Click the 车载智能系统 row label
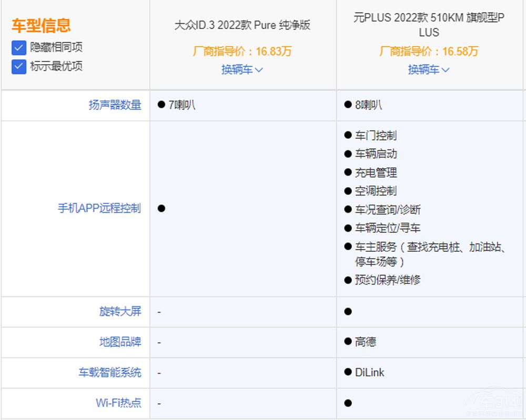This screenshot has height=420, width=526. click(109, 372)
